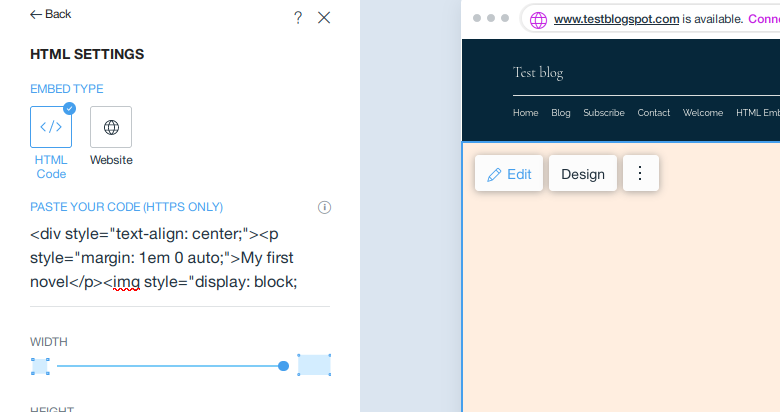Click the globe icon in the address bar
Viewport: 780px width, 412px height.
click(x=538, y=20)
